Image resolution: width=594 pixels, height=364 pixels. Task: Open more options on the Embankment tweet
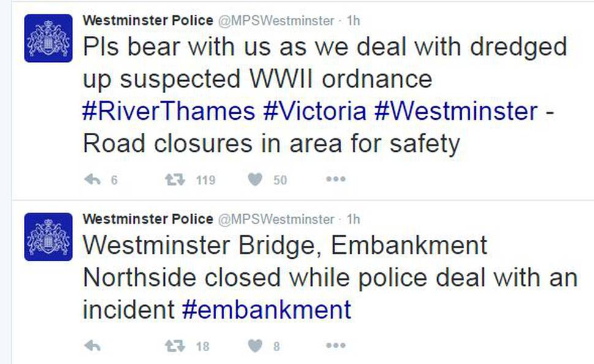coord(336,345)
